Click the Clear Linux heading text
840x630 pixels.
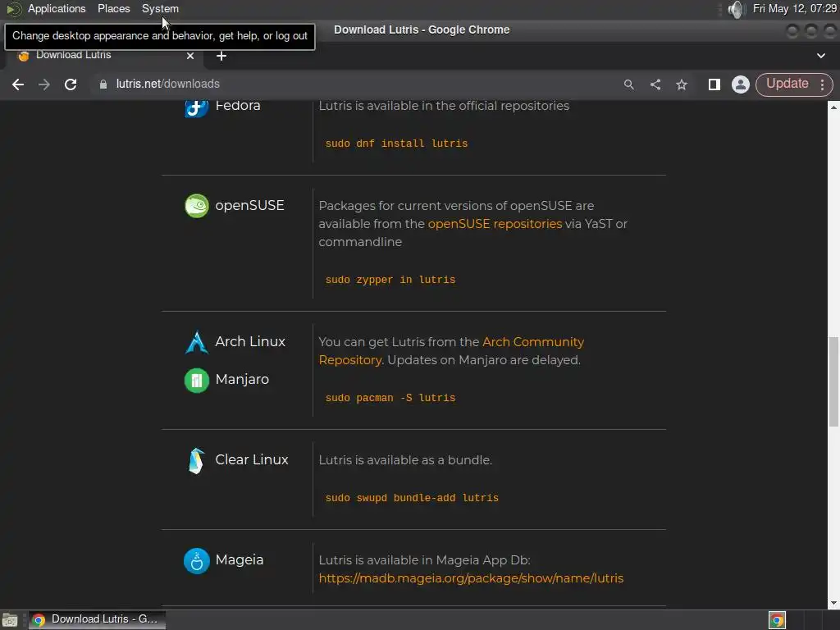(252, 459)
